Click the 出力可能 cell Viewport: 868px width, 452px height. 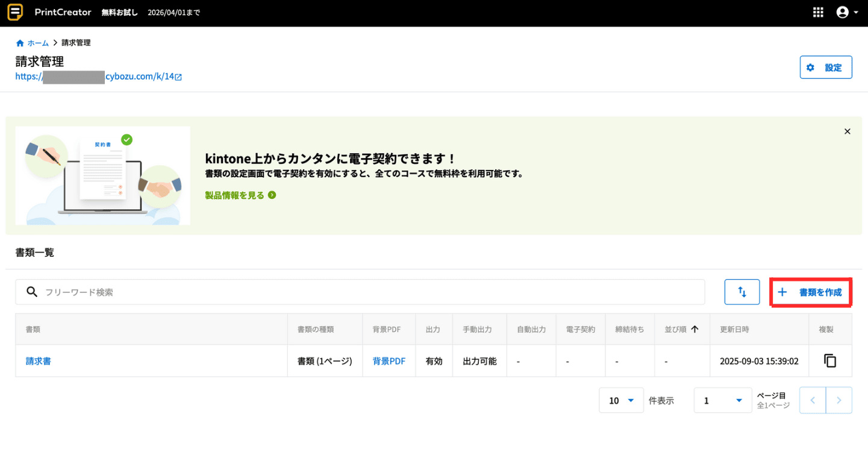click(479, 361)
